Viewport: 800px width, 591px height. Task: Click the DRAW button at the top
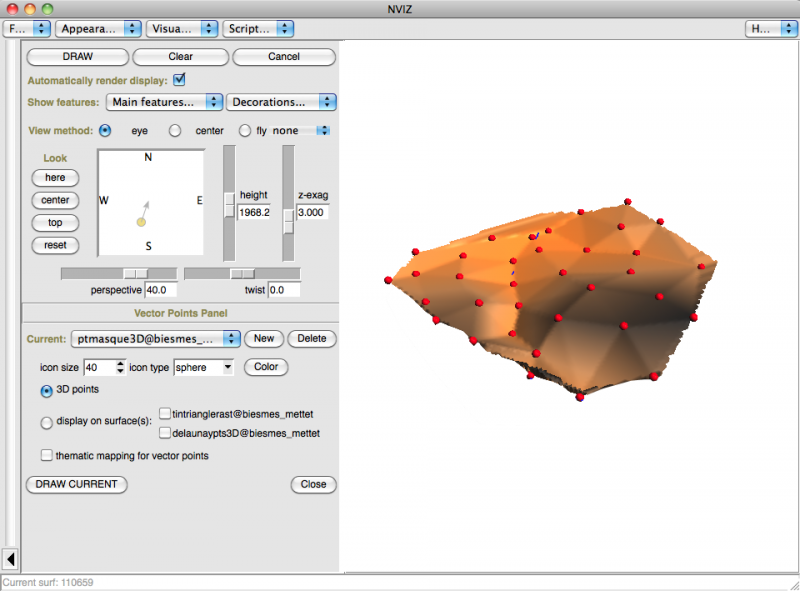click(x=77, y=57)
